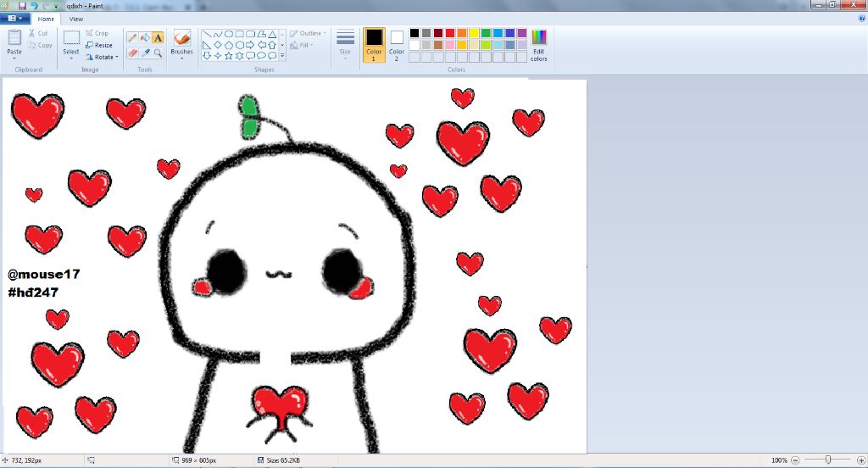The image size is (868, 468).
Task: Select the Fill with color bucket tool
Action: 145,37
